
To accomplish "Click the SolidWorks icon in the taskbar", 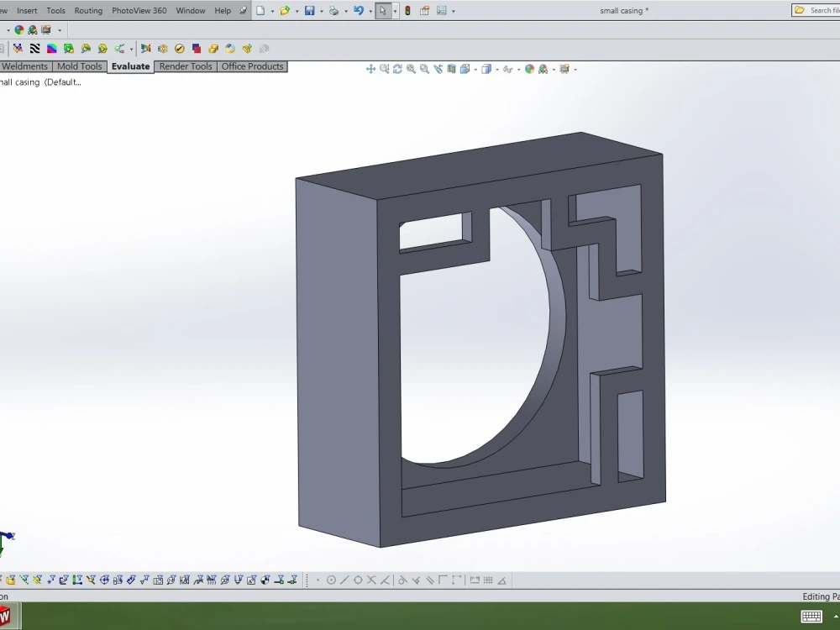I will click(x=7, y=616).
